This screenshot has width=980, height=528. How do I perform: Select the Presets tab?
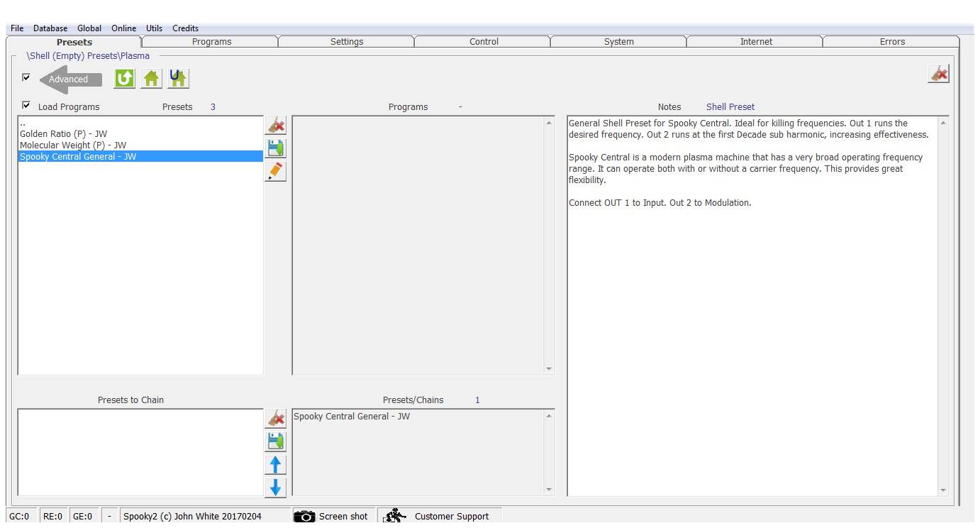[x=74, y=42]
